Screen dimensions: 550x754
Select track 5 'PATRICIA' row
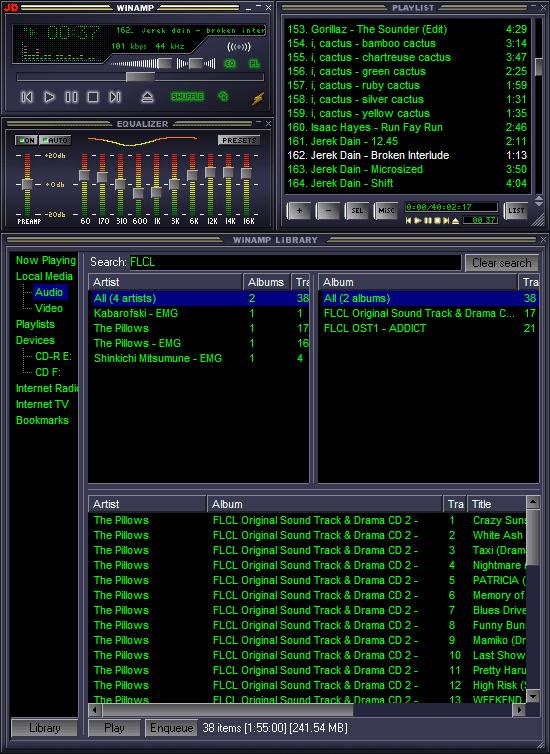pos(308,580)
